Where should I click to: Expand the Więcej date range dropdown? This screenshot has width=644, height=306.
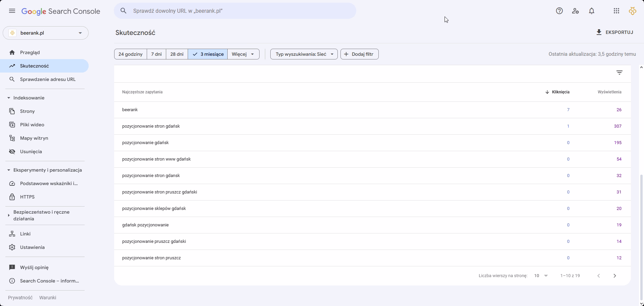243,54
